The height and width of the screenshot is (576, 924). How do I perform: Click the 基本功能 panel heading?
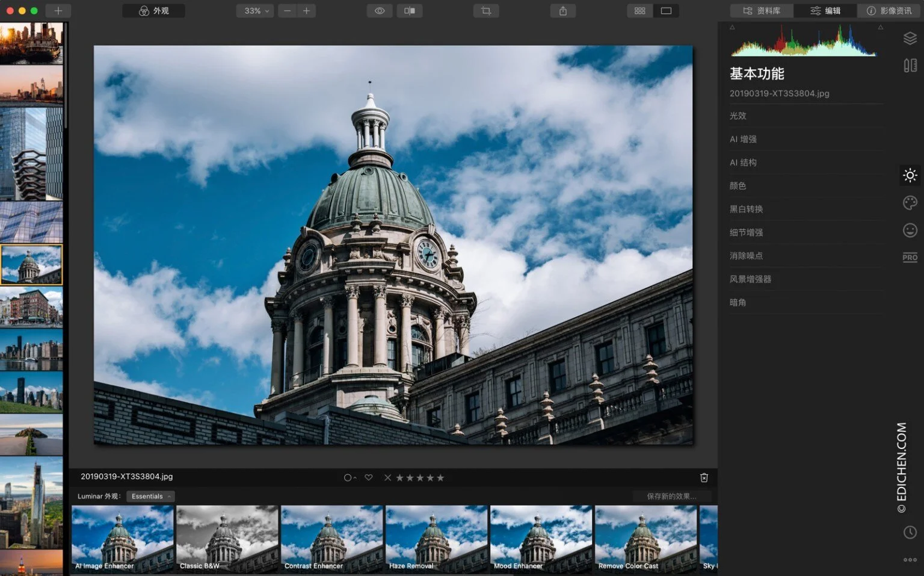[757, 73]
